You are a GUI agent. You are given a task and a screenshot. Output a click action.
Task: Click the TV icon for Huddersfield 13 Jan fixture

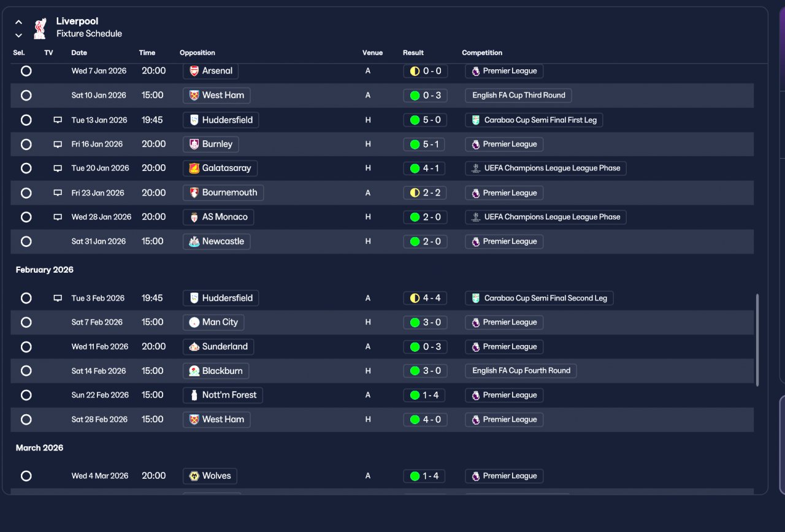(58, 120)
